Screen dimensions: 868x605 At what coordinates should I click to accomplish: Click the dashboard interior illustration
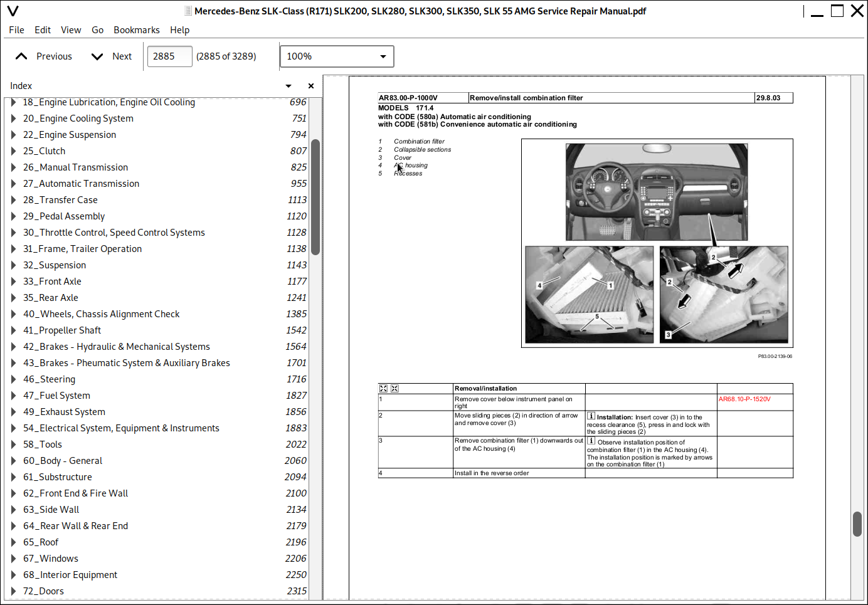pos(657,192)
